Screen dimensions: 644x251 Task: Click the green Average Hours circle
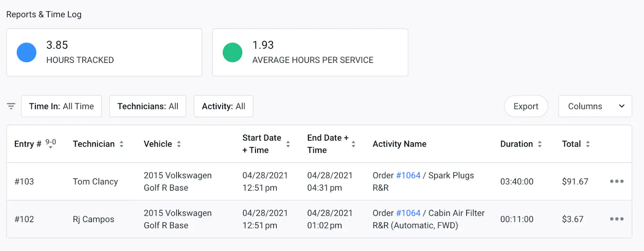click(233, 52)
